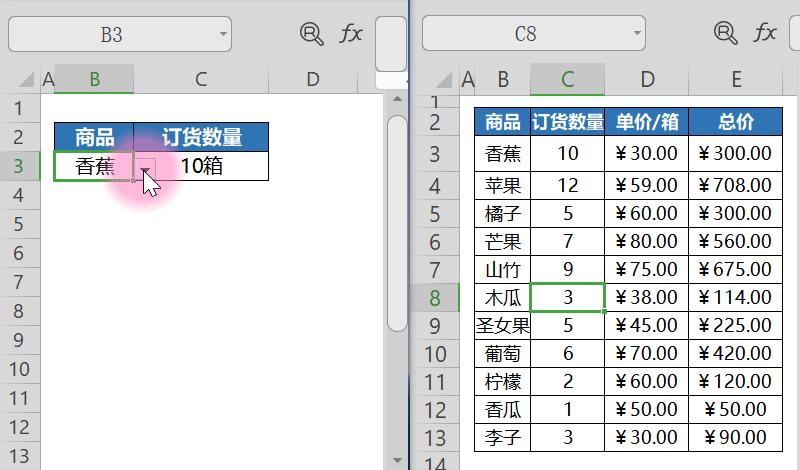The height and width of the screenshot is (470, 800).
Task: Select row 13 header in right window
Action: tap(435, 438)
